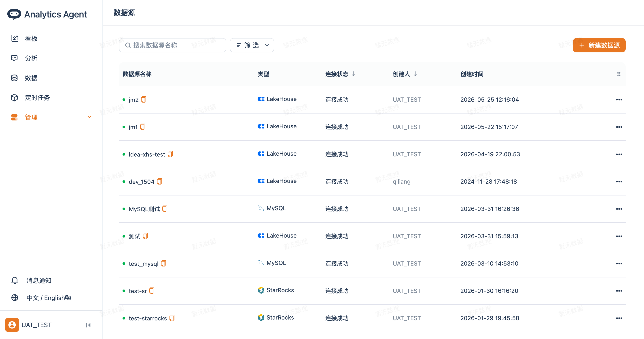The height and width of the screenshot is (339, 644).
Task: Open table column settings grip icon
Action: (x=619, y=74)
